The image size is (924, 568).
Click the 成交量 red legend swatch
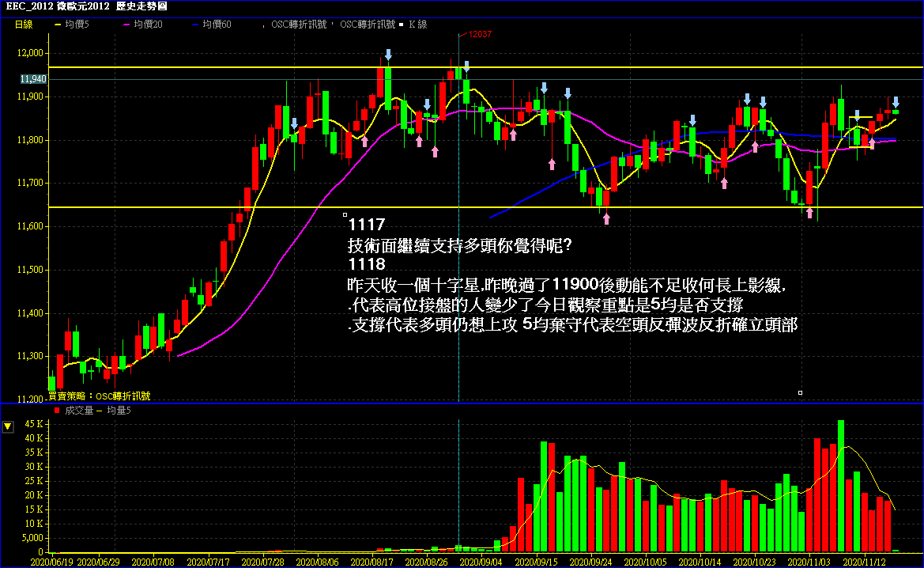(57, 410)
